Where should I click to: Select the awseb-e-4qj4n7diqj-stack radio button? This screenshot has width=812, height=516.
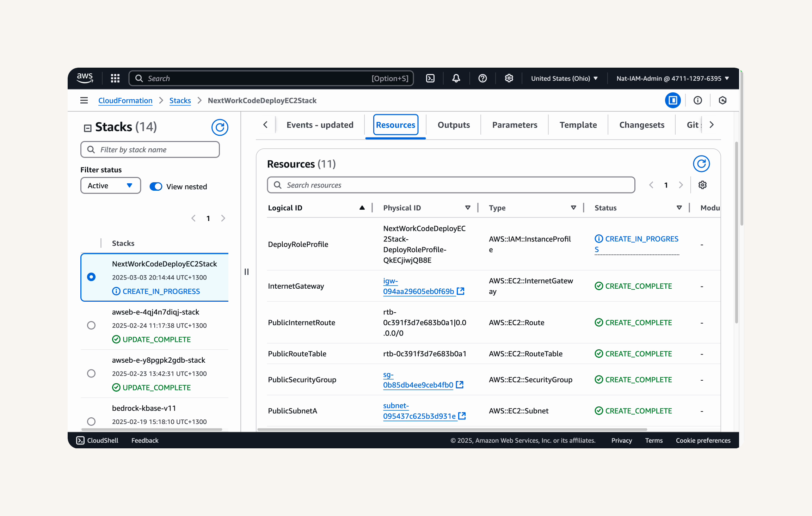click(x=91, y=325)
